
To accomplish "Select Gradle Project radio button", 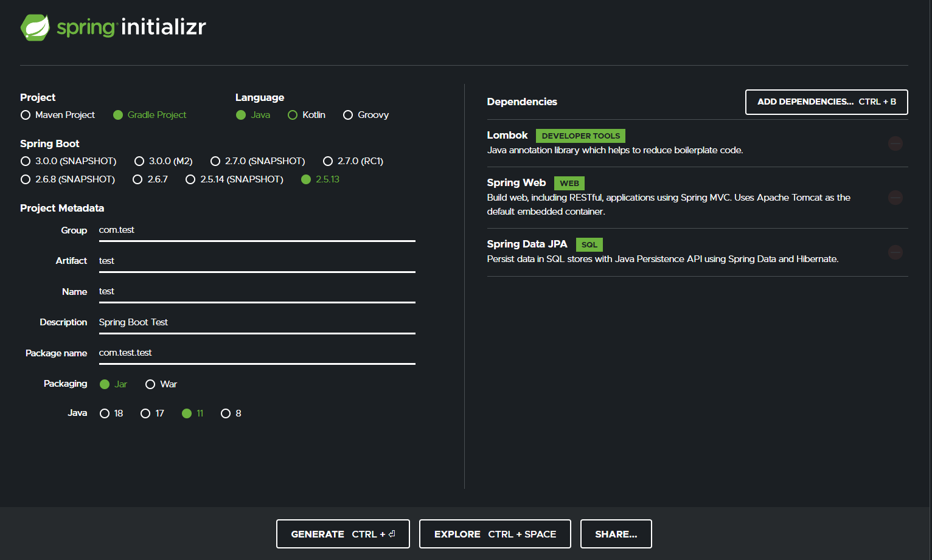I will (118, 115).
